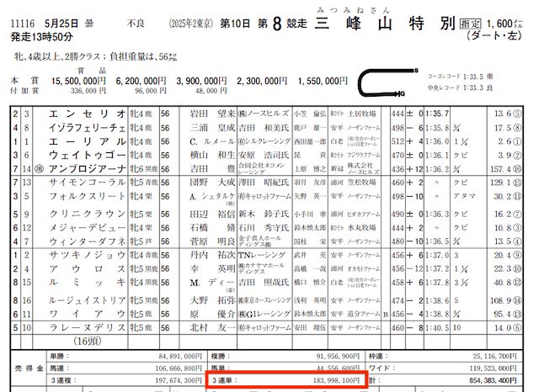
Task: Click the fifth prize 1,550,000円
Action: [x=323, y=81]
